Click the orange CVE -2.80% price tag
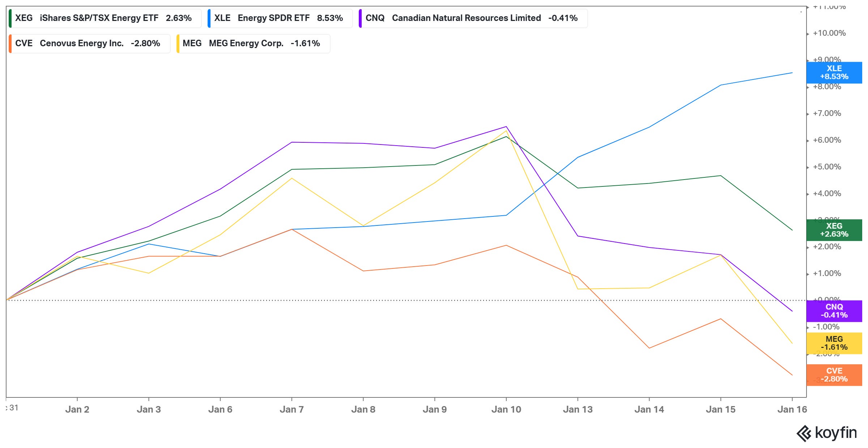868x448 pixels. 834,375
